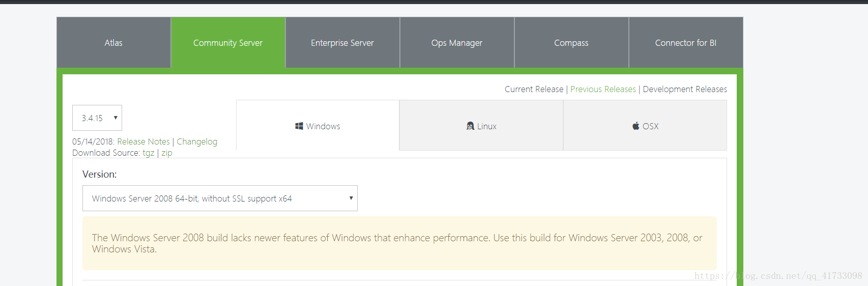Screen dimensions: 868x286
Task: Open the Release Notes link
Action: pyautogui.click(x=143, y=141)
